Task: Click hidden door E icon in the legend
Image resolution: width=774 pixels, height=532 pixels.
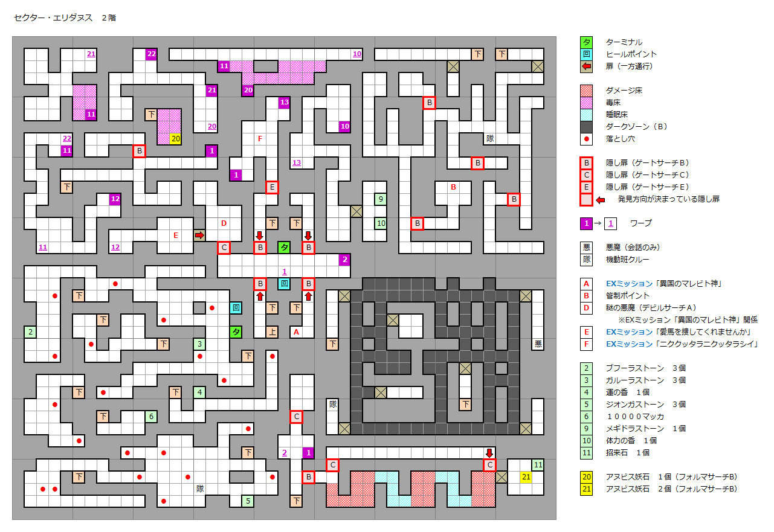Action: tap(586, 187)
